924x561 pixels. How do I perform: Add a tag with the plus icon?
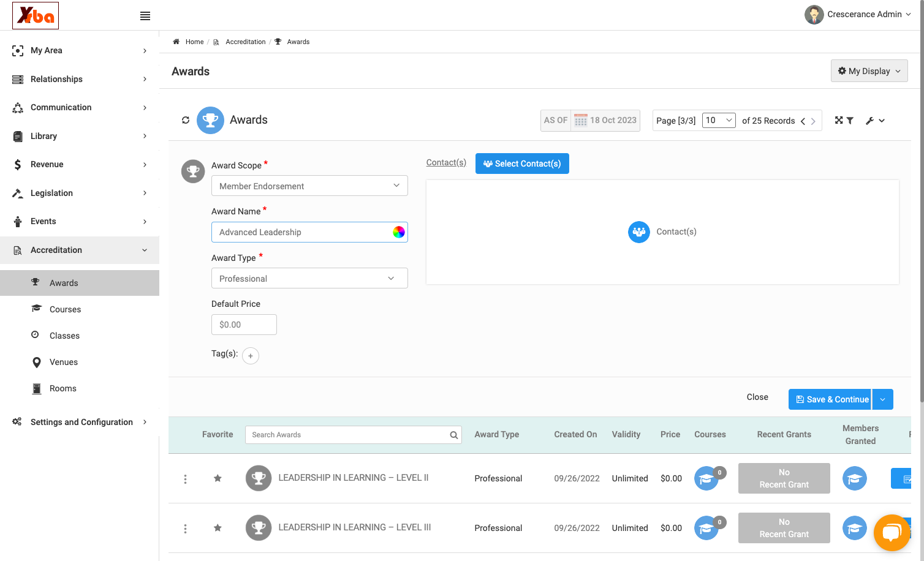(251, 356)
